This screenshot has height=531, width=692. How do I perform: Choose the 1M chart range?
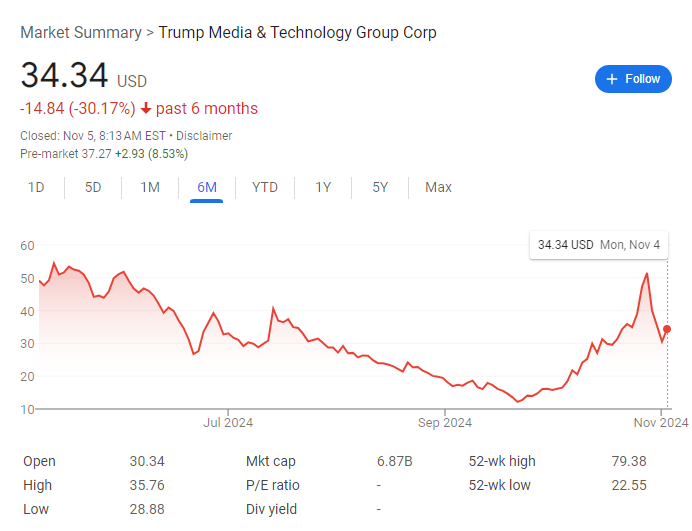click(x=150, y=187)
